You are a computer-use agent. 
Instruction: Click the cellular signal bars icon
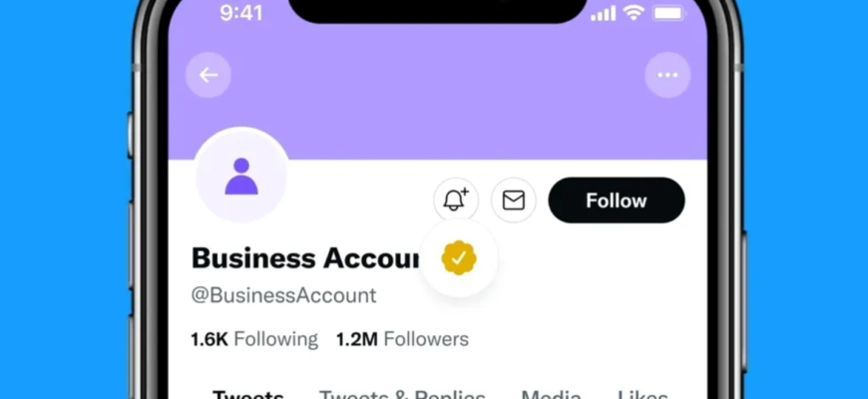[x=603, y=14]
